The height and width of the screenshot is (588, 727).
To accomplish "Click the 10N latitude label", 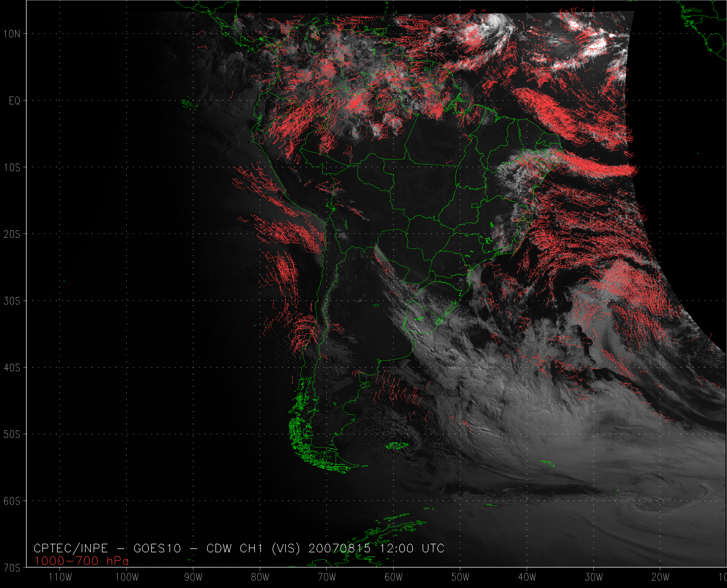I will click(12, 34).
